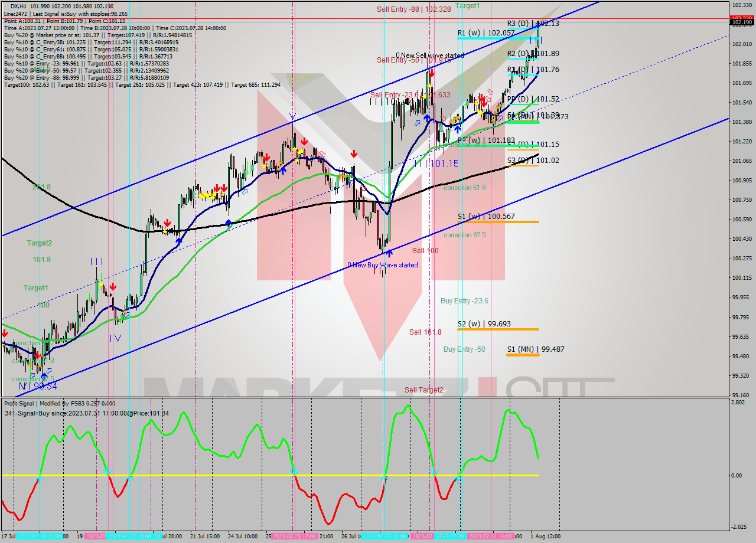
Task: Select the 'PP (w) | 101.183' pivot label
Action: (x=485, y=140)
